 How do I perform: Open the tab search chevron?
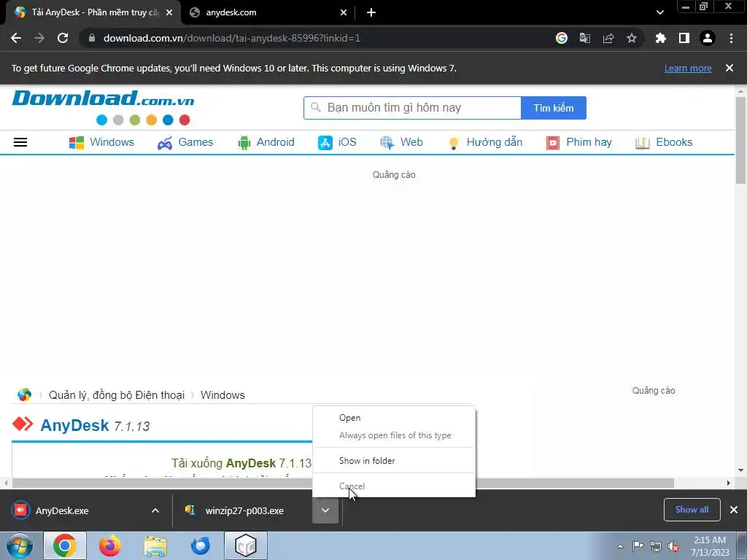coord(659,12)
